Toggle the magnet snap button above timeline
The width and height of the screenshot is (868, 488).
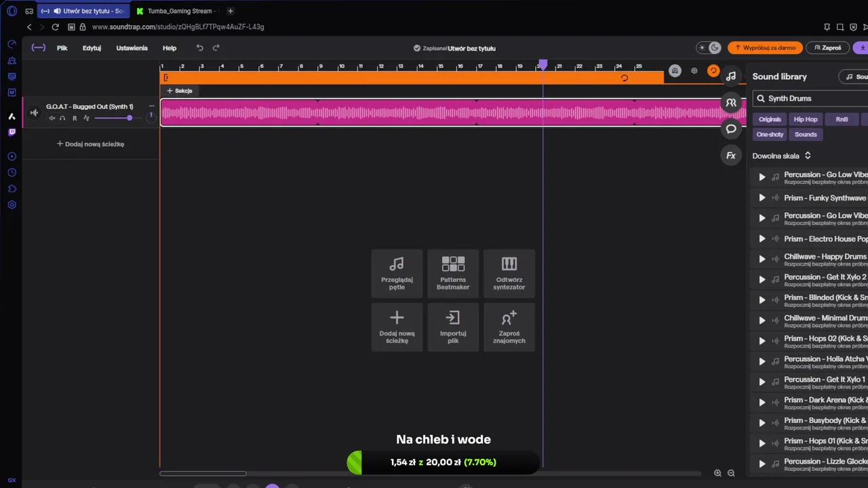pyautogui.click(x=674, y=70)
